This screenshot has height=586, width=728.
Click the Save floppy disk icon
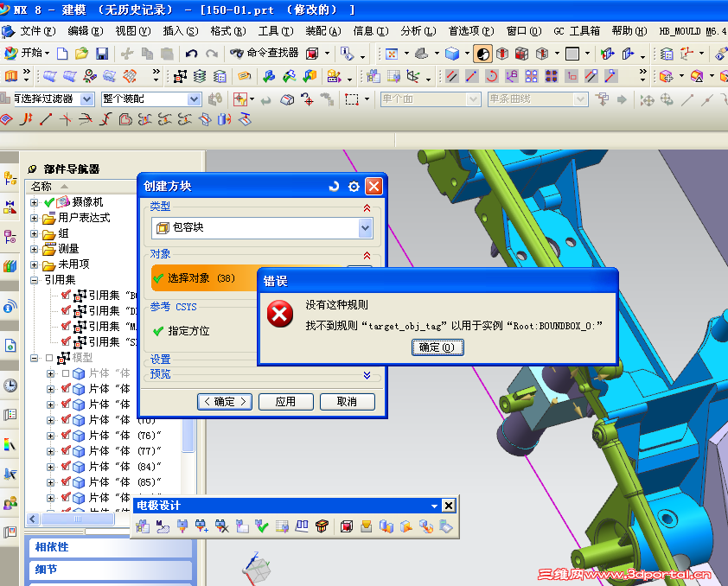point(102,54)
